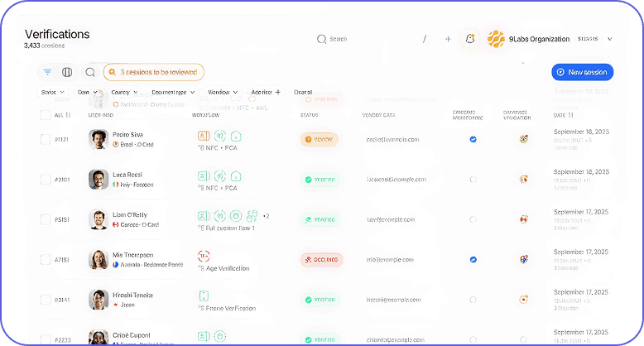The image size is (644, 346).
Task: Open the filter lines icon in toolbar
Action: pos(48,72)
